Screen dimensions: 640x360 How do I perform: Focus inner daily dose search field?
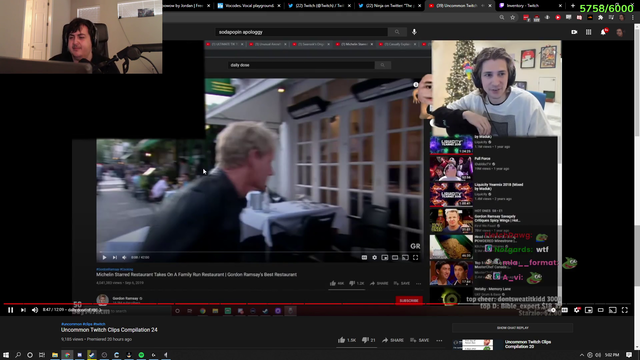[x=301, y=65]
